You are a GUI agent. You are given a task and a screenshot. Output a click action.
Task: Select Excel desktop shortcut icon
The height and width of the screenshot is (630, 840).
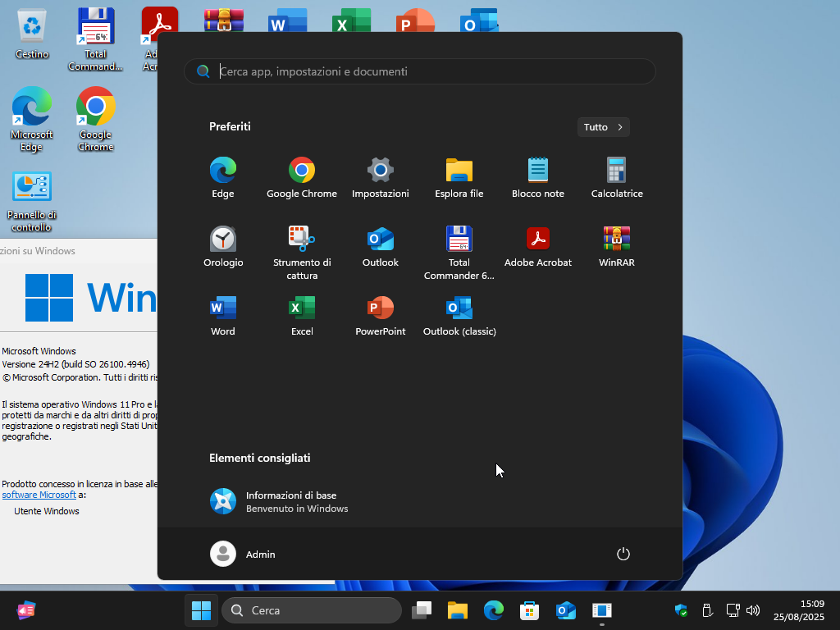point(351,21)
